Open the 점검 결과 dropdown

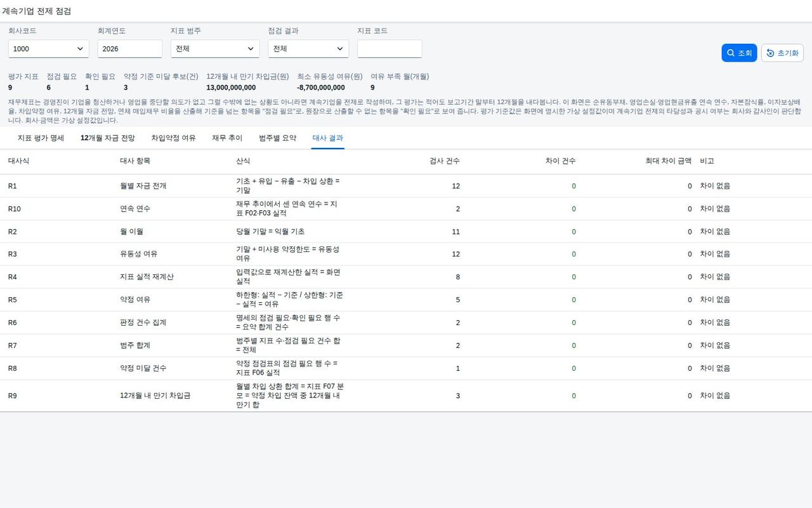[308, 49]
